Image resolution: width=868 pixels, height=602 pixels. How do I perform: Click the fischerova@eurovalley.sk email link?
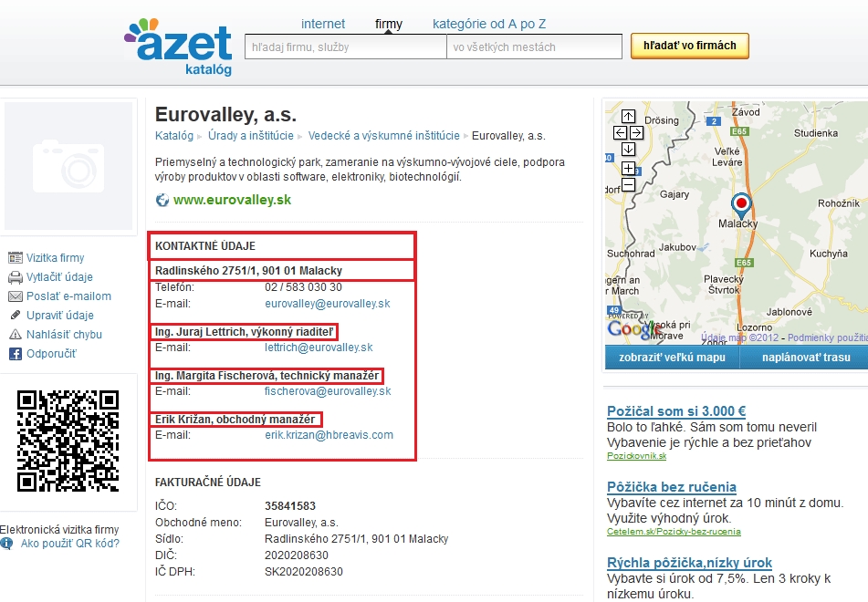tap(328, 391)
